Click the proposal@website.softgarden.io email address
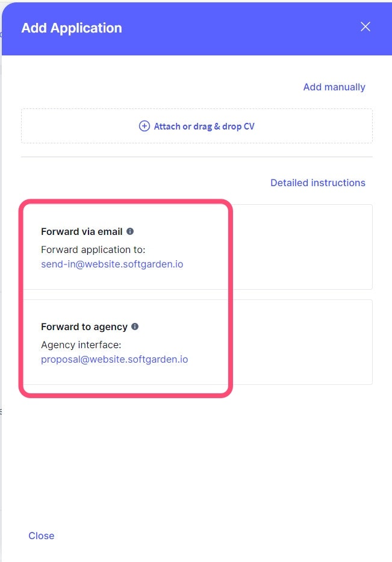The height and width of the screenshot is (562, 392). 114,359
